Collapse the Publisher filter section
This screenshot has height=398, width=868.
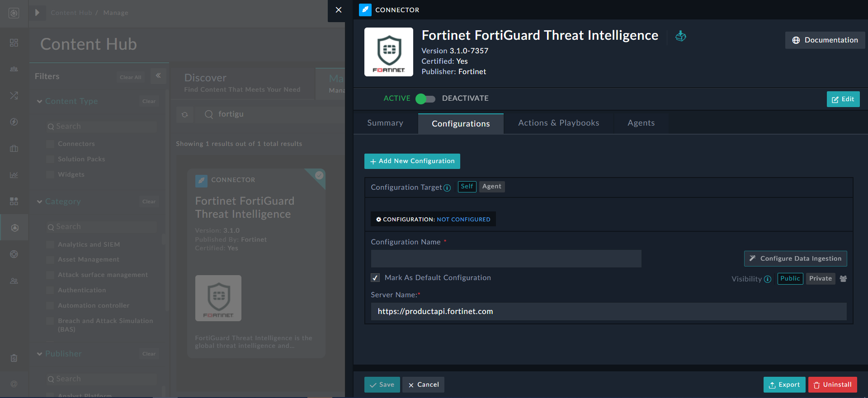(40, 354)
